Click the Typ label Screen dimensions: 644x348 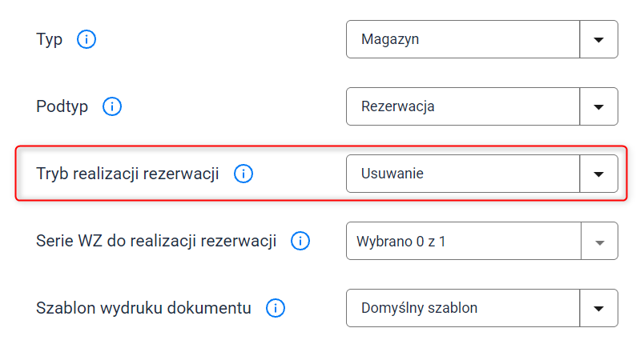coord(50,40)
